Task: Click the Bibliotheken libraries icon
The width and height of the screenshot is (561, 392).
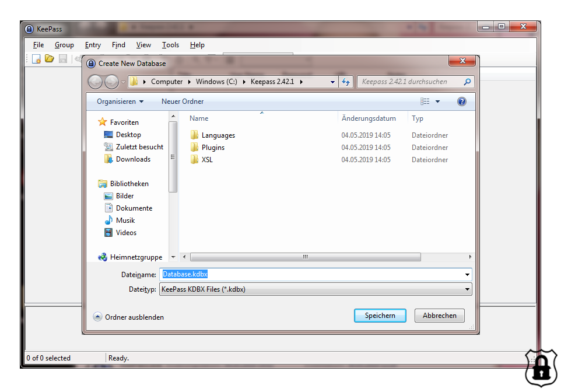Action: (x=102, y=184)
